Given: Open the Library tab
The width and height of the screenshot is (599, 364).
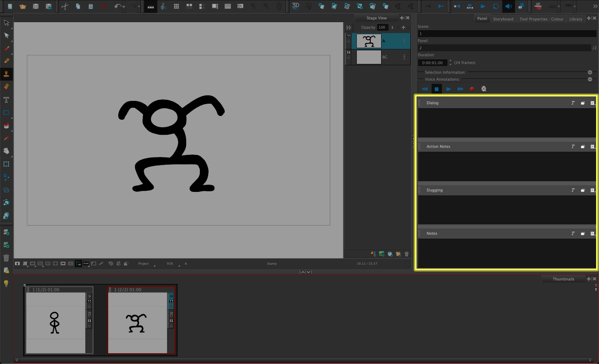Looking at the screenshot, I should [575, 19].
